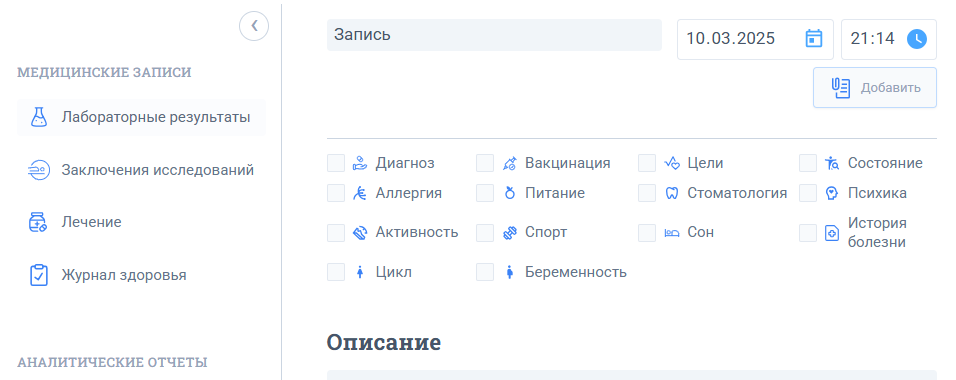956x380 pixels.
Task: Click the Цикл female figure icon
Action: (360, 272)
